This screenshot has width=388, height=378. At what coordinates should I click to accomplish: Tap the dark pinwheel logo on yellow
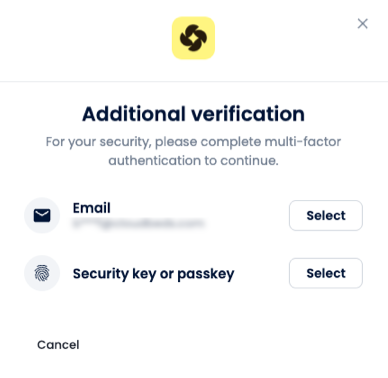[x=193, y=38]
